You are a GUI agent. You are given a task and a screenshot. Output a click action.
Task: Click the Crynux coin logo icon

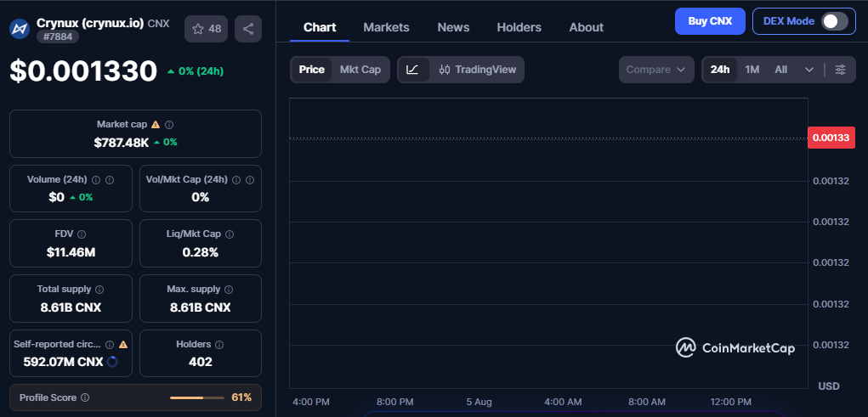click(x=20, y=29)
